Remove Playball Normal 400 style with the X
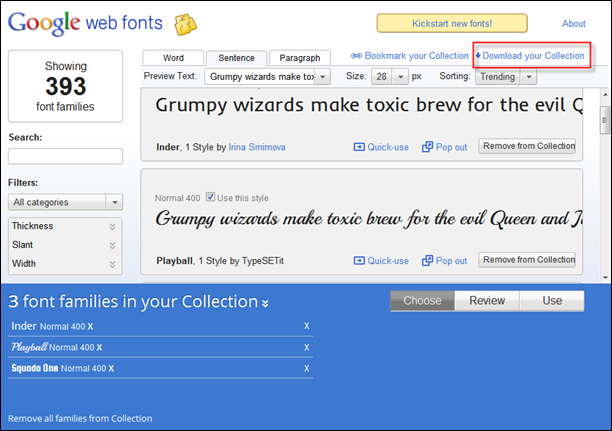This screenshot has height=431, width=612. (x=99, y=347)
